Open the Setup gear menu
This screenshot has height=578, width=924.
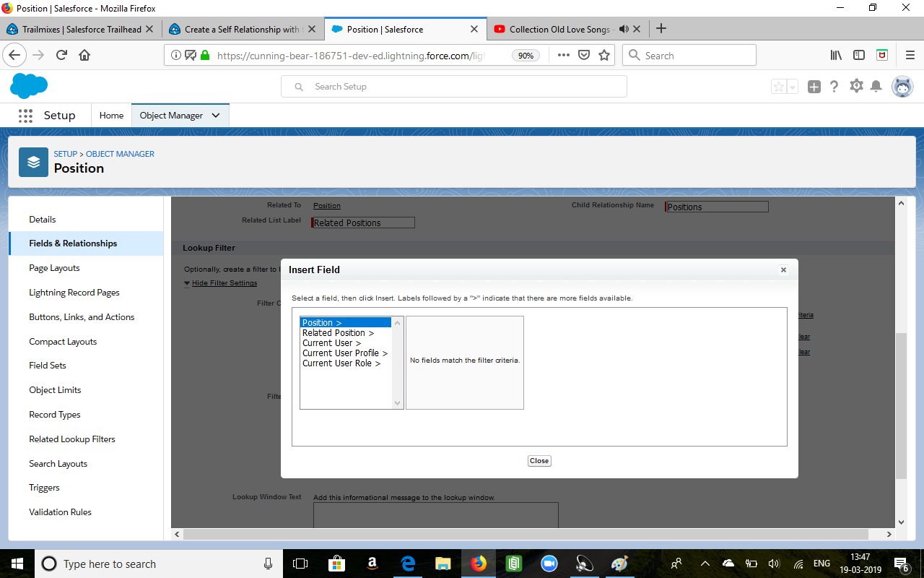point(856,86)
